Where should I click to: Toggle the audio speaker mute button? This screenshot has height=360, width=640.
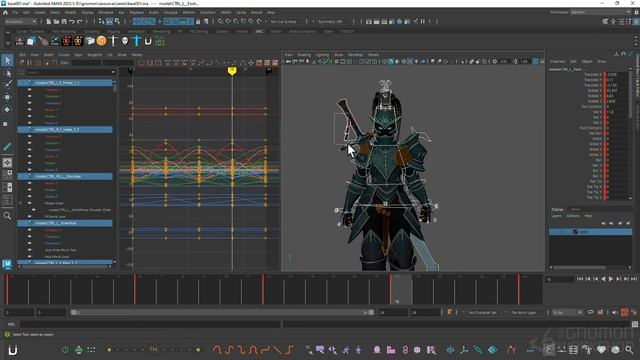[x=615, y=312]
